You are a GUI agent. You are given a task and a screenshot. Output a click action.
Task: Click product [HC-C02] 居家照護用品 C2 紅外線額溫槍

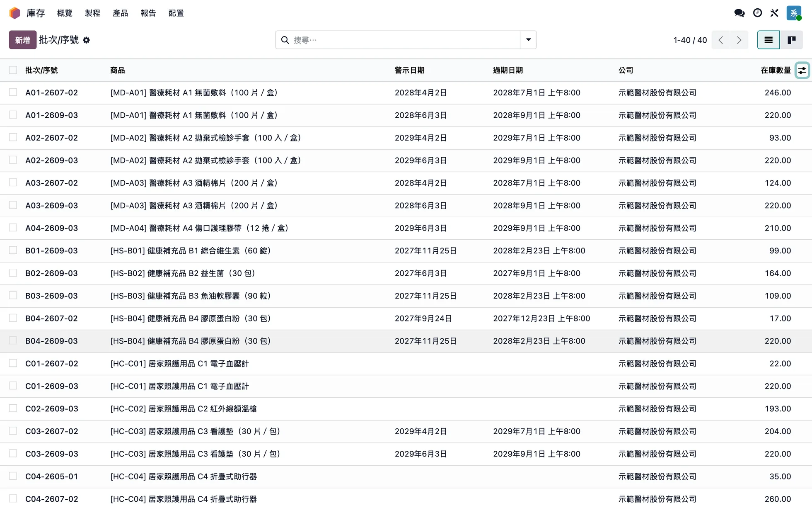point(184,408)
